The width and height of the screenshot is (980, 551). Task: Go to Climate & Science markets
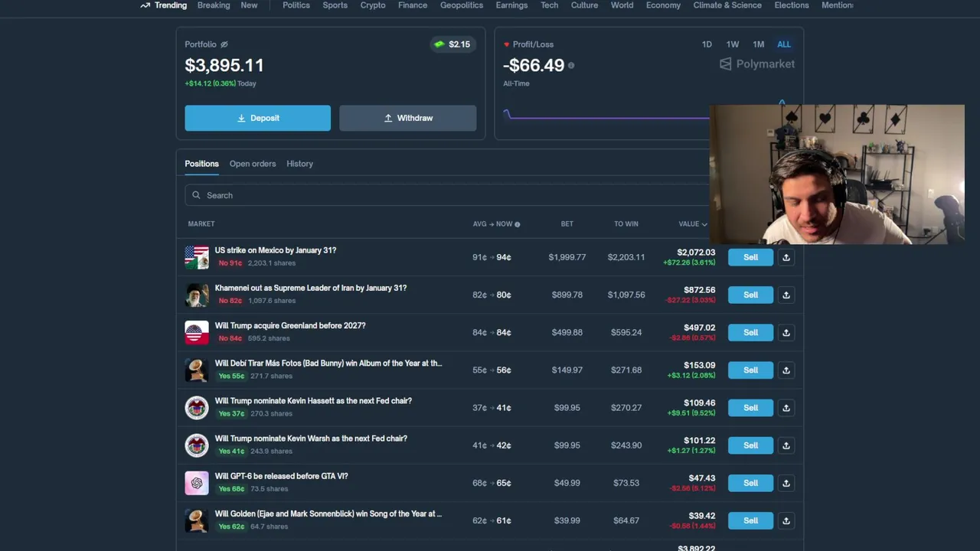[x=727, y=5]
